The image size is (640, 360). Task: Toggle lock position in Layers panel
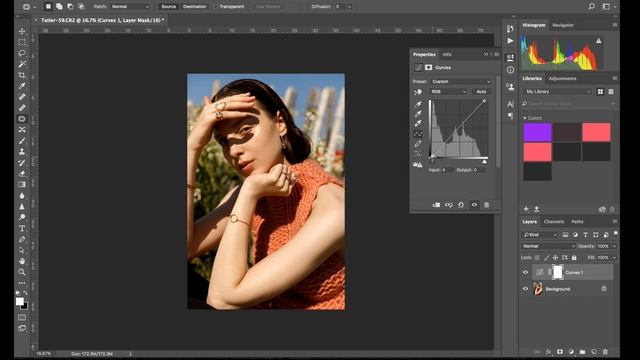tap(555, 258)
